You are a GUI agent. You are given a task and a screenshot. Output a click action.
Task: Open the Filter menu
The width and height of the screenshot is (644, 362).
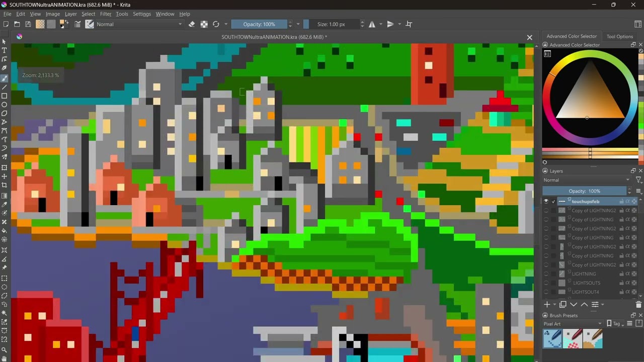point(106,14)
